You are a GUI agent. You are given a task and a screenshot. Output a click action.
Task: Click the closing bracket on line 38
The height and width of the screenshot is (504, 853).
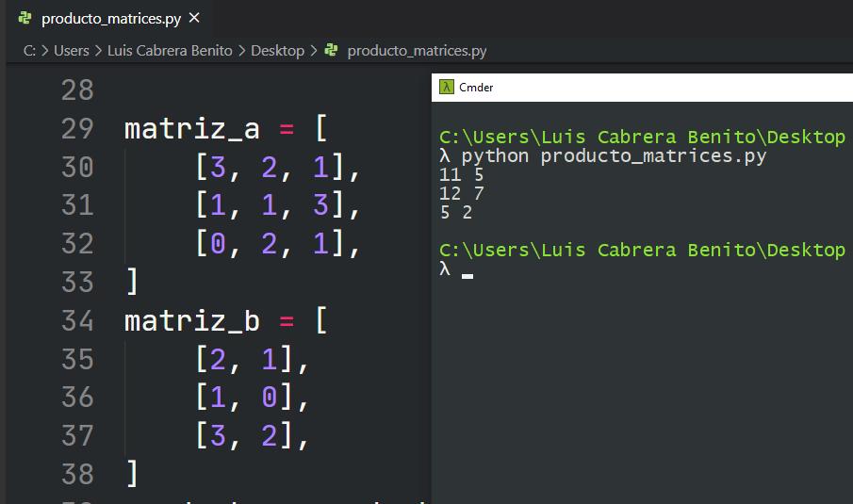pyautogui.click(x=132, y=473)
